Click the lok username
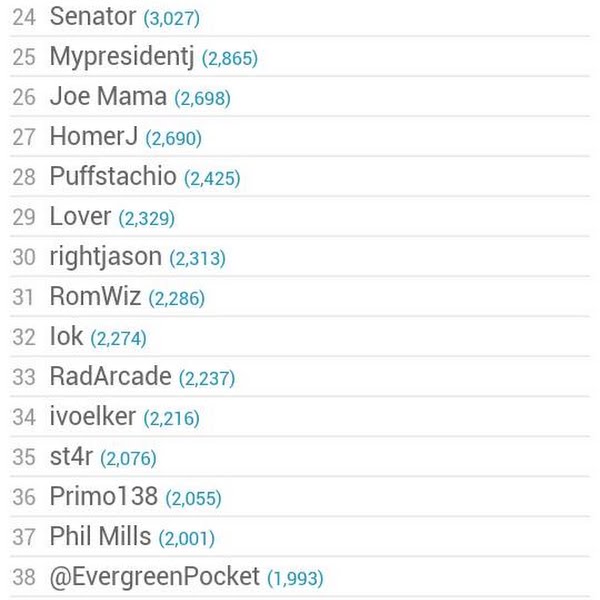The image size is (600, 600). (x=66, y=337)
